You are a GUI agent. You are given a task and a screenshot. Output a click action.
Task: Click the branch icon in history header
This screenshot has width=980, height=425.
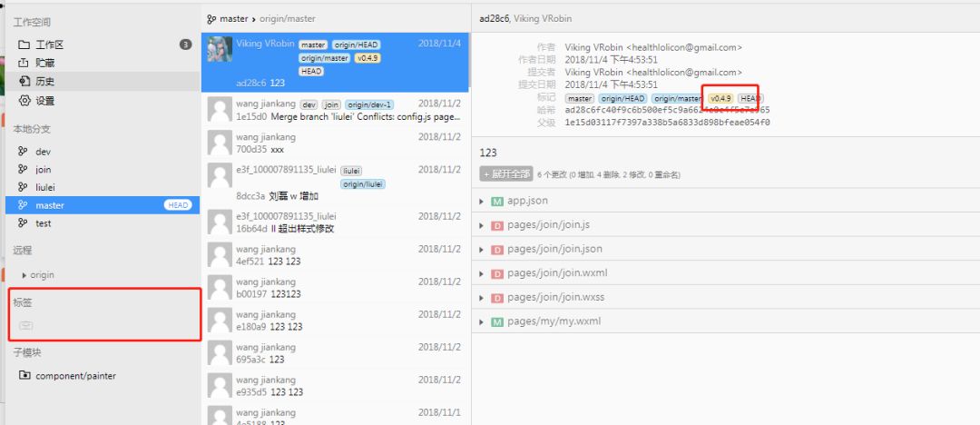point(211,19)
